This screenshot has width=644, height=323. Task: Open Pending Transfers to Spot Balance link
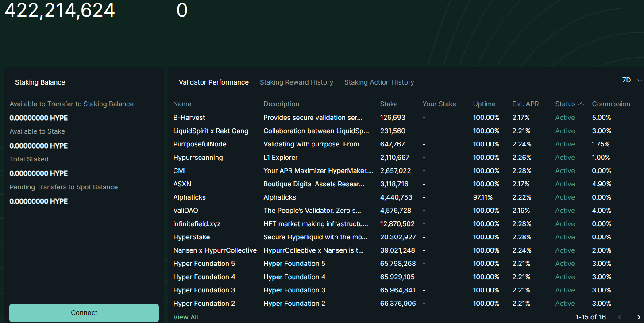point(64,187)
